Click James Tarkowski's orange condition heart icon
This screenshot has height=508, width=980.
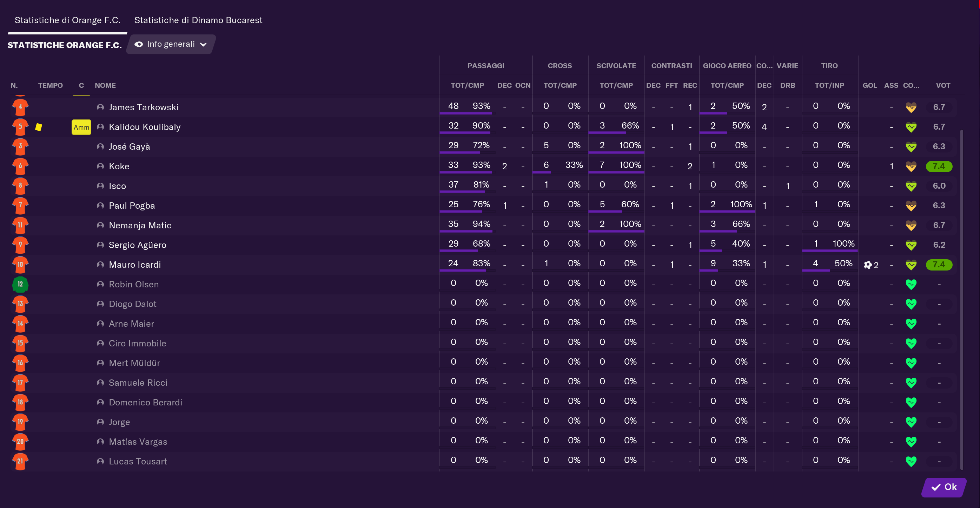point(911,108)
